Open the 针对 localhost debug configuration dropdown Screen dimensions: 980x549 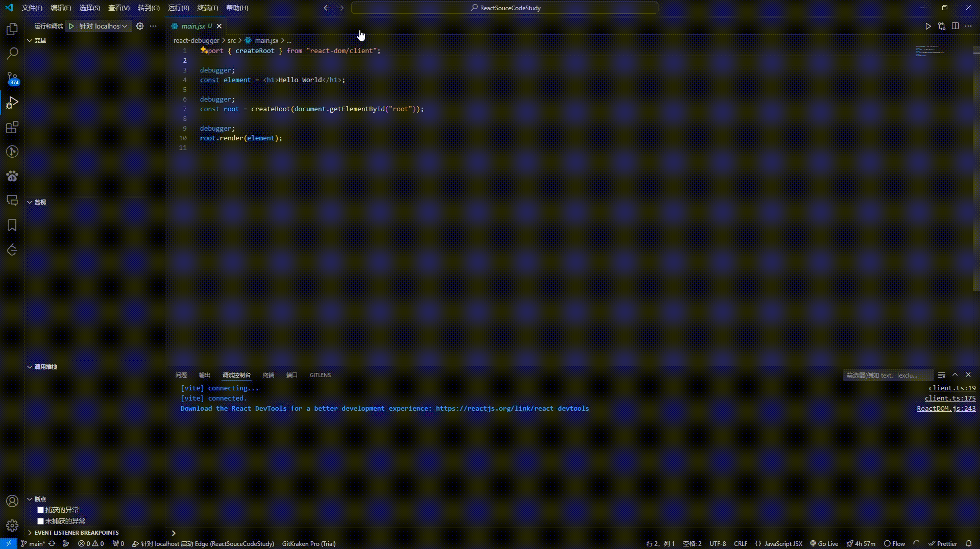(x=125, y=26)
